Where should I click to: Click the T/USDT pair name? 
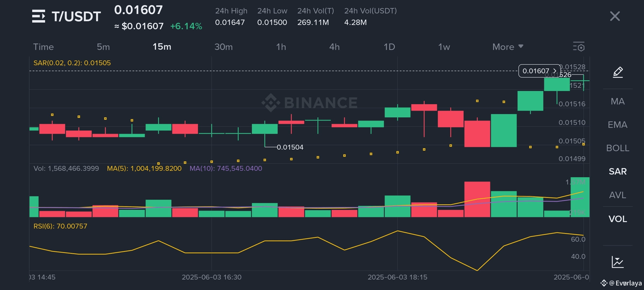(76, 17)
